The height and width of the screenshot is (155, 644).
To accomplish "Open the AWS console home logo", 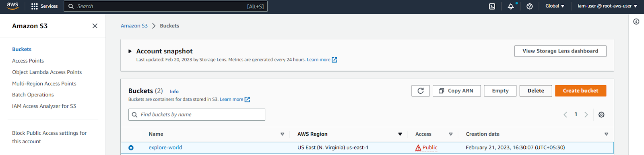I will 12,6.
